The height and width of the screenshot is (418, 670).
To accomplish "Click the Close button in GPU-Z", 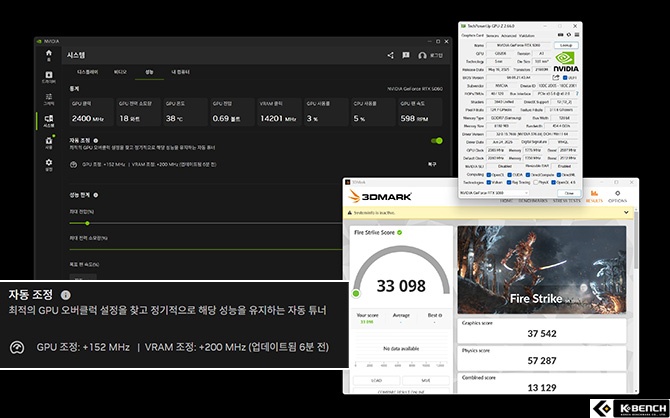I will point(569,193).
